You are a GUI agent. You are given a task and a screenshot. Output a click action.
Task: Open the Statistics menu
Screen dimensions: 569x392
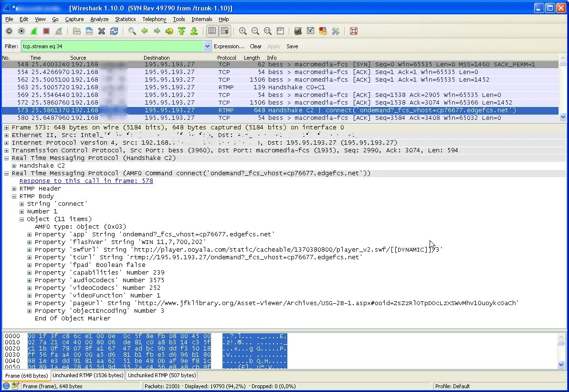click(x=125, y=19)
